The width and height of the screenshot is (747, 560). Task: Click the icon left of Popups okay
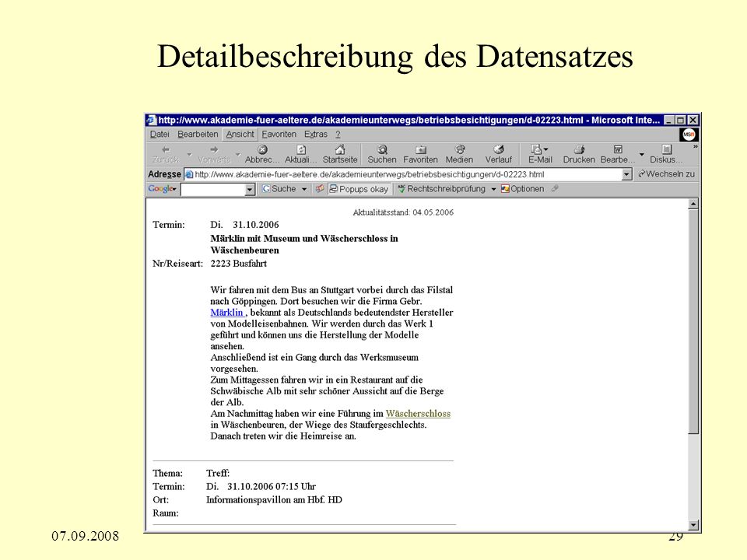[334, 189]
